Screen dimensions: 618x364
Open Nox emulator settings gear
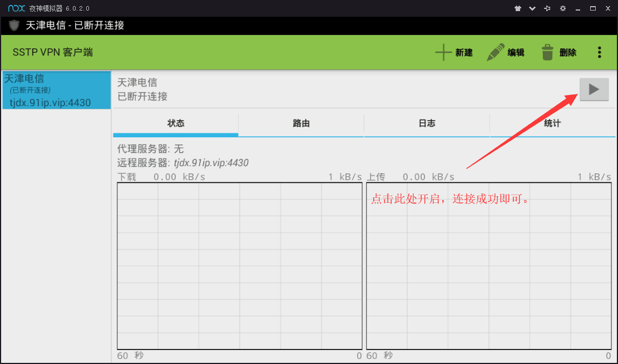coord(562,8)
